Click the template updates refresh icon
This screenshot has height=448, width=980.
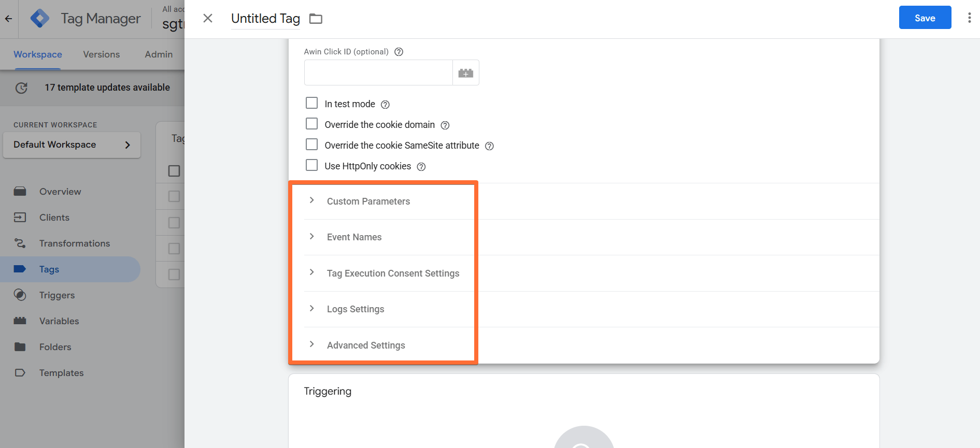coord(21,88)
